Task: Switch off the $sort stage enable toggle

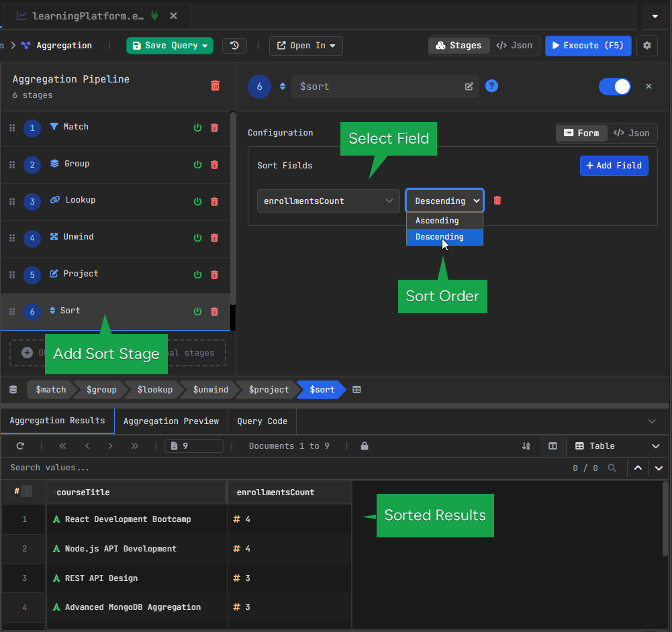Action: tap(614, 87)
